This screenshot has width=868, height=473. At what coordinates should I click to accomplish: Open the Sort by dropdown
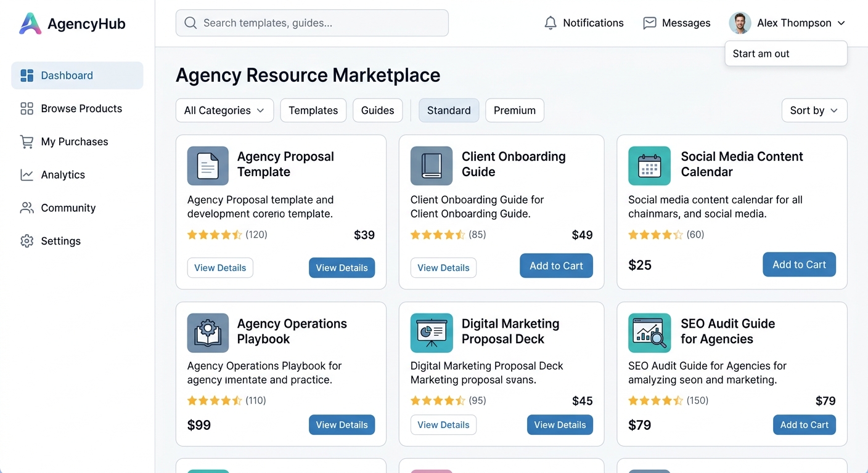(814, 110)
